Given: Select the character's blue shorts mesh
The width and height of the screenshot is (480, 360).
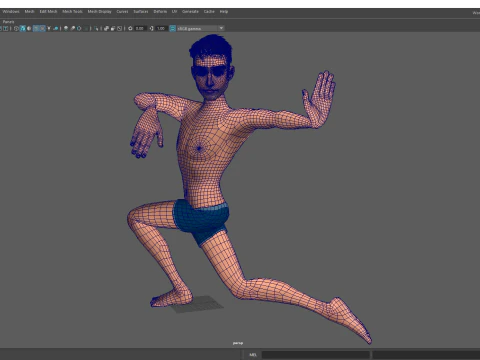Looking at the screenshot, I should (x=200, y=220).
